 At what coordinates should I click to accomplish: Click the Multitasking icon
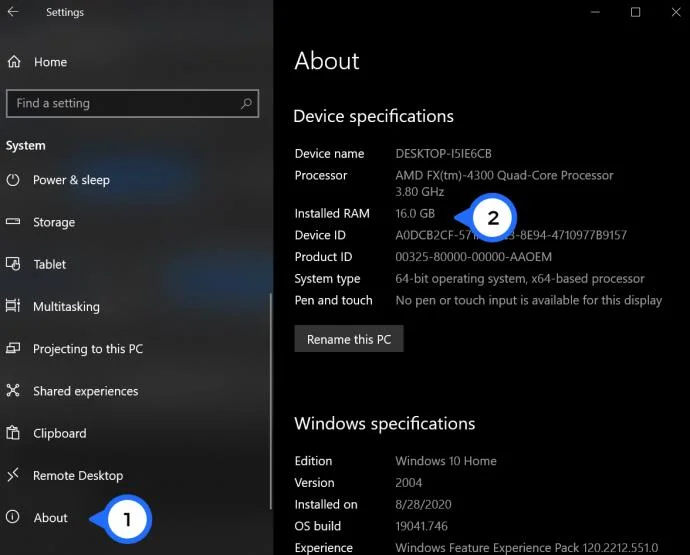pos(13,305)
